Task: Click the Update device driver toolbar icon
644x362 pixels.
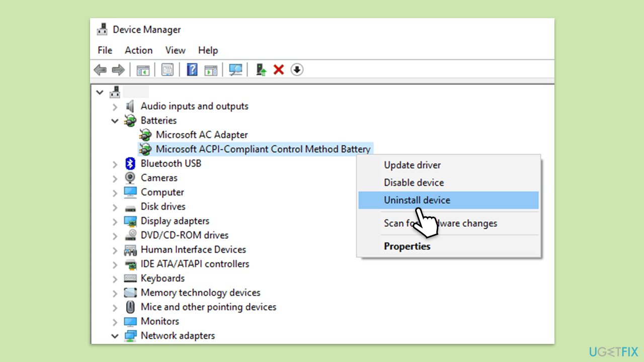Action: pos(261,70)
